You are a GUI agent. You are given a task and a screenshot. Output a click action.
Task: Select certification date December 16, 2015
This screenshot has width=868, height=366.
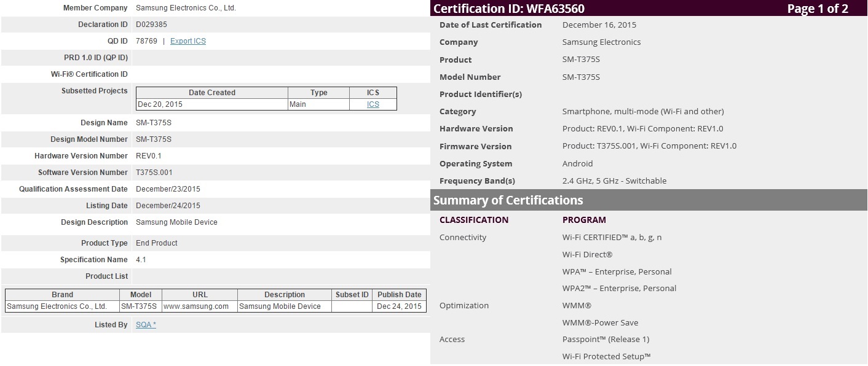[x=599, y=25]
